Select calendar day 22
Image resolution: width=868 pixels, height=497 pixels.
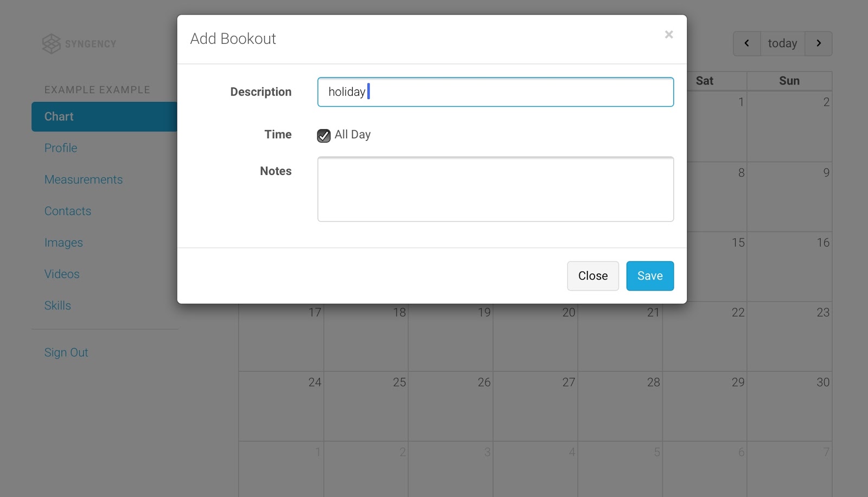pos(705,336)
